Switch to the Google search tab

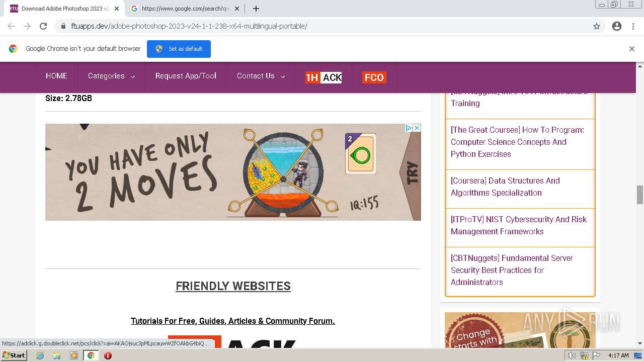[185, 9]
